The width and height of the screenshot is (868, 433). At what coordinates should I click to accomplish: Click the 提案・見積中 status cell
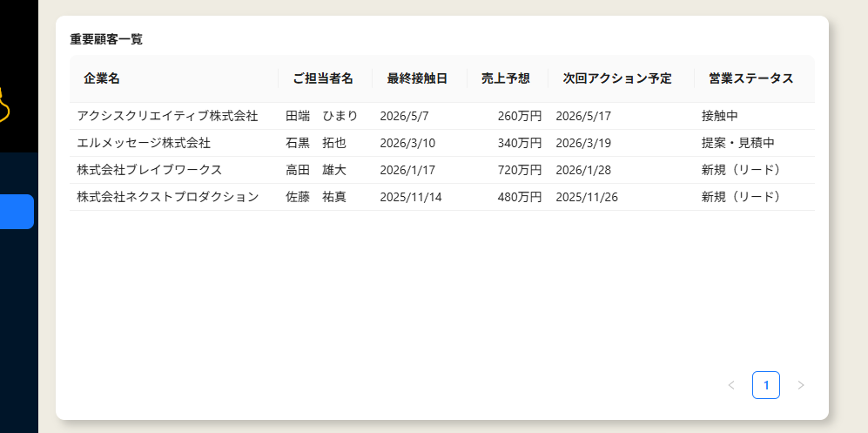[737, 143]
